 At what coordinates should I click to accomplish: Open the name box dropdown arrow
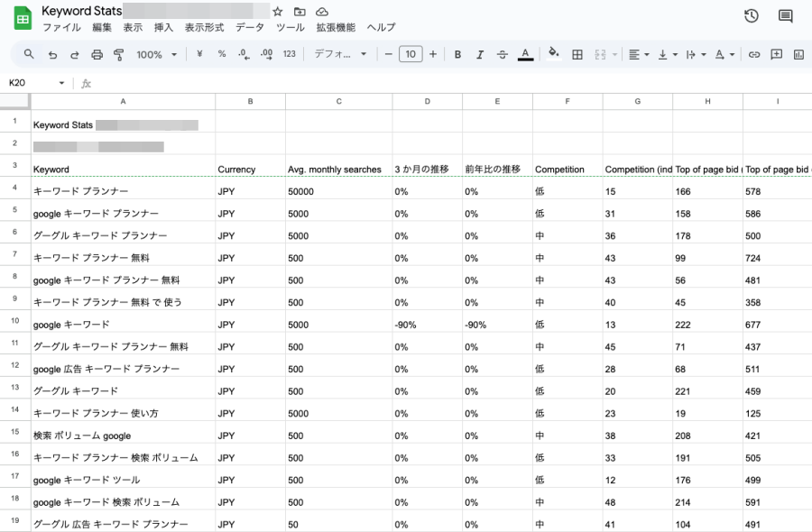61,83
